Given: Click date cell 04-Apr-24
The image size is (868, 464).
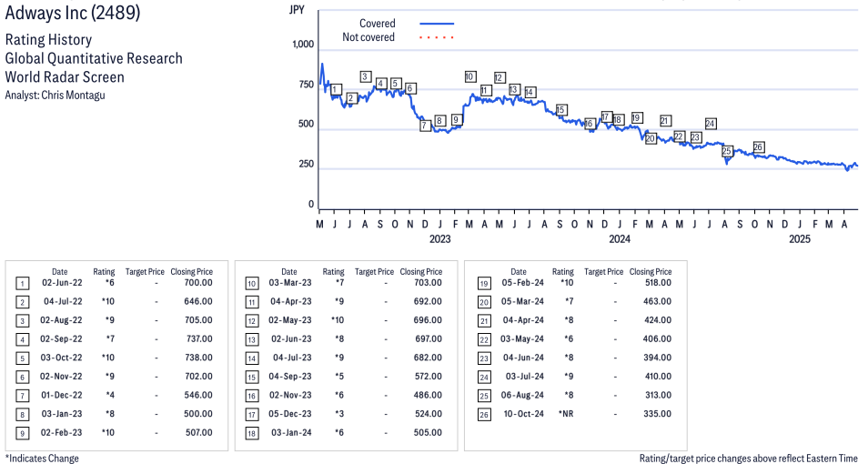Looking at the screenshot, I should pyautogui.click(x=523, y=320).
